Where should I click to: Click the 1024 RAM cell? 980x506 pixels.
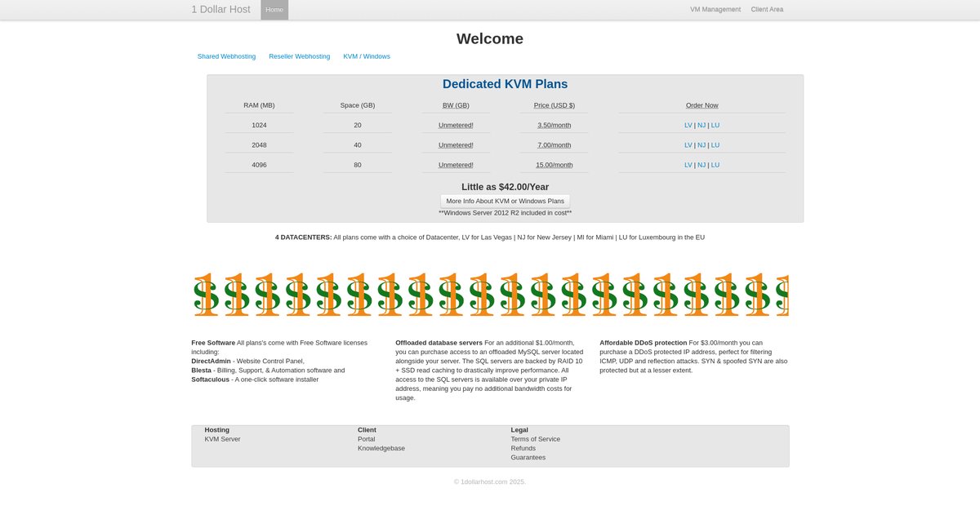(x=259, y=125)
